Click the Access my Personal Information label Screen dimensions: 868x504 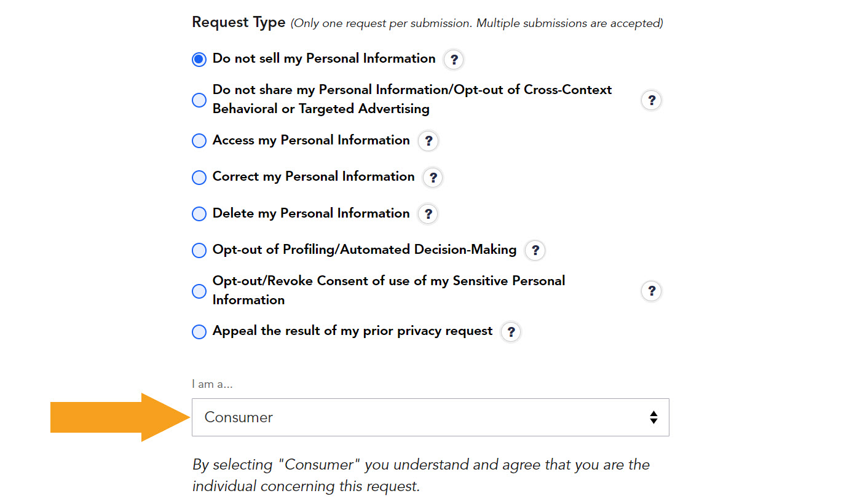tap(311, 140)
